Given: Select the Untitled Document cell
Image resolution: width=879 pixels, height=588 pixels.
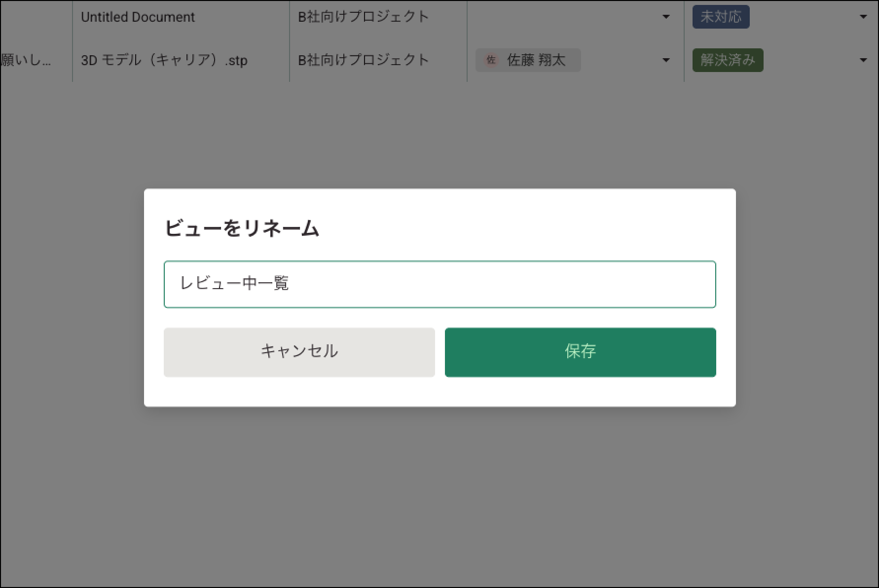Looking at the screenshot, I should [x=138, y=17].
